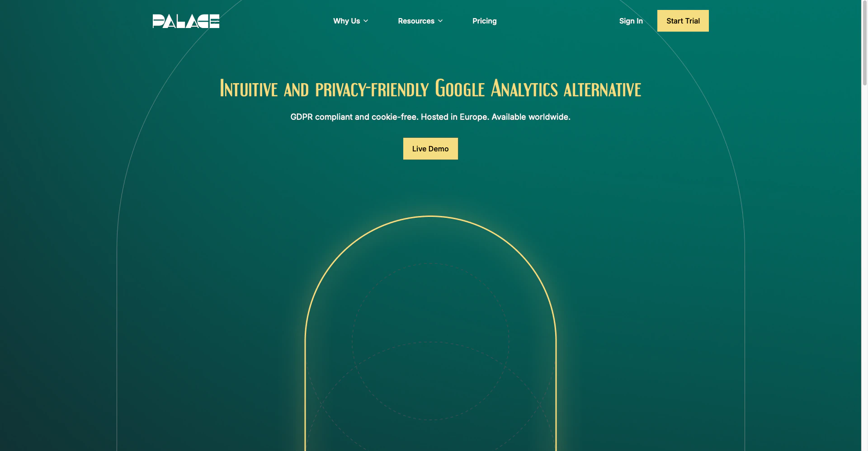Launch the Live Demo
The width and height of the screenshot is (868, 451).
tap(430, 149)
